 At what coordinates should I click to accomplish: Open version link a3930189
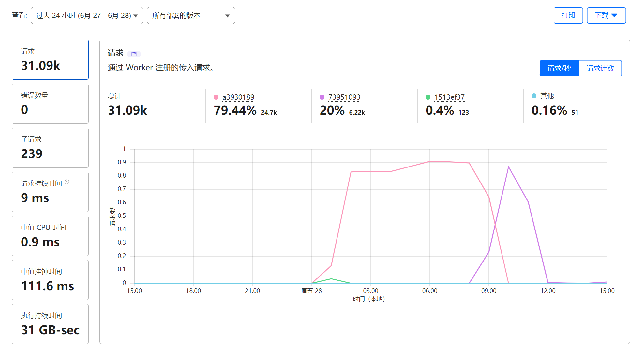pos(238,97)
